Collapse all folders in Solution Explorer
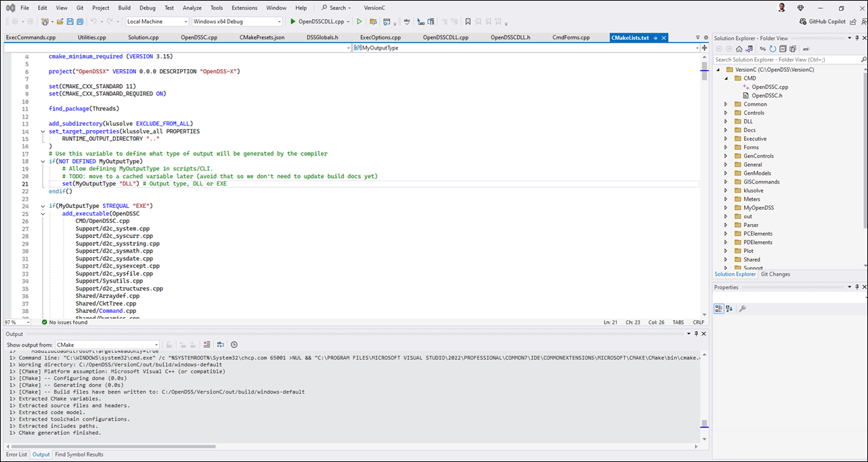The image size is (868, 462). pyautogui.click(x=783, y=47)
